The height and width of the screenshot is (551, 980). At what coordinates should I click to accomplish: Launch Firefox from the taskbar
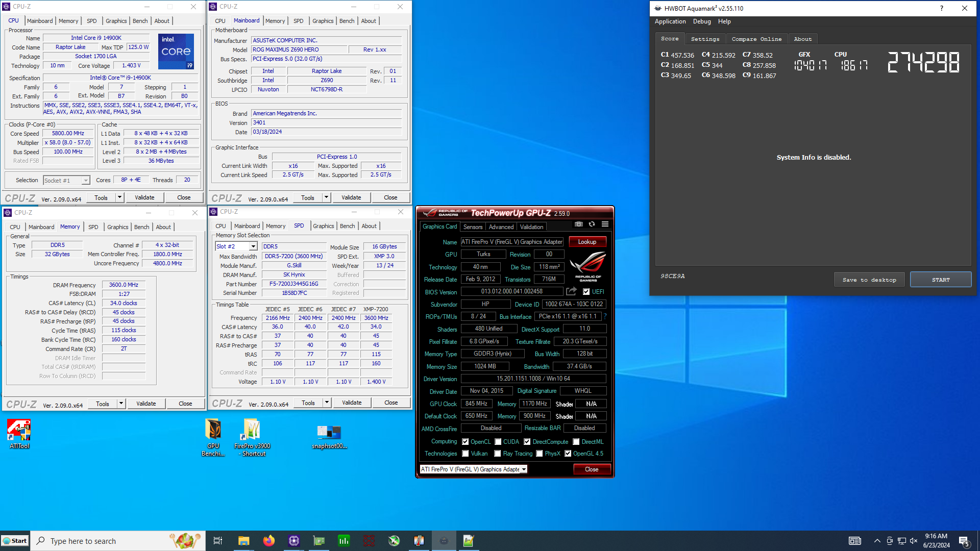[x=268, y=541]
